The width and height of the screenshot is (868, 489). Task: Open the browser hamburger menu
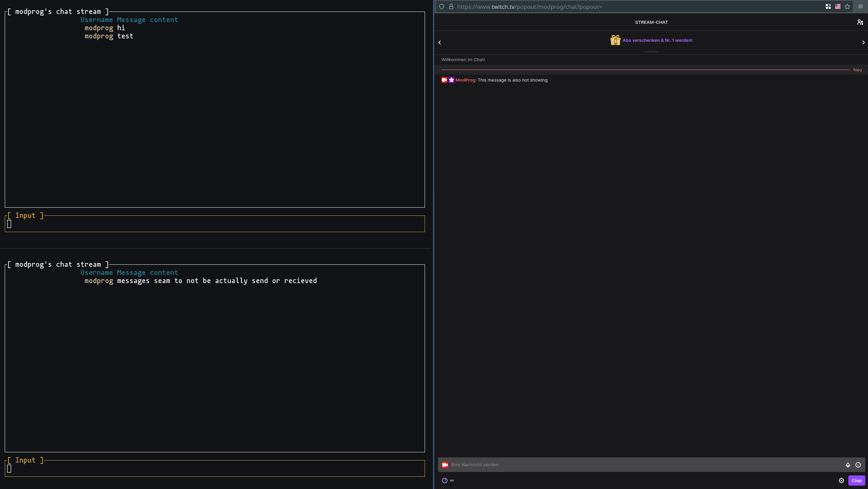pos(861,7)
